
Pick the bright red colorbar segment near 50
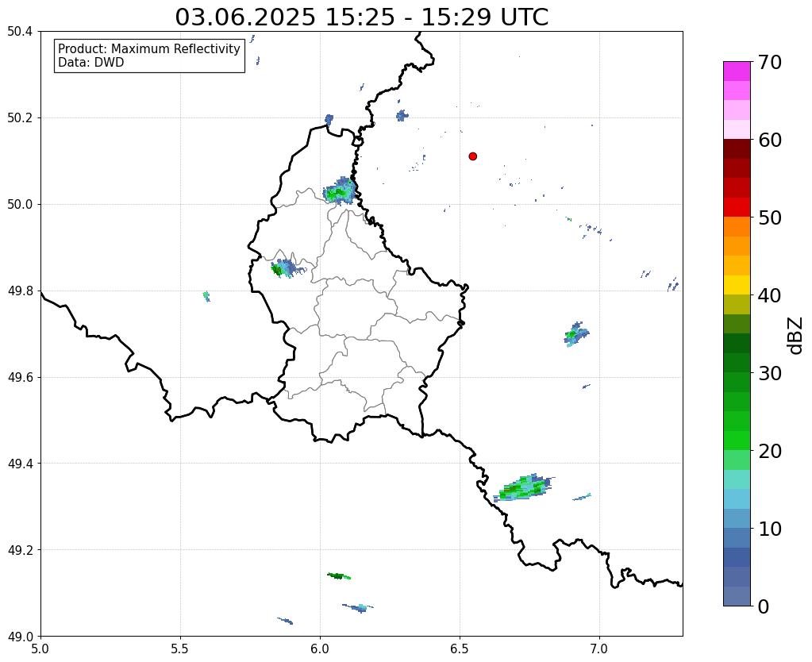737,207
